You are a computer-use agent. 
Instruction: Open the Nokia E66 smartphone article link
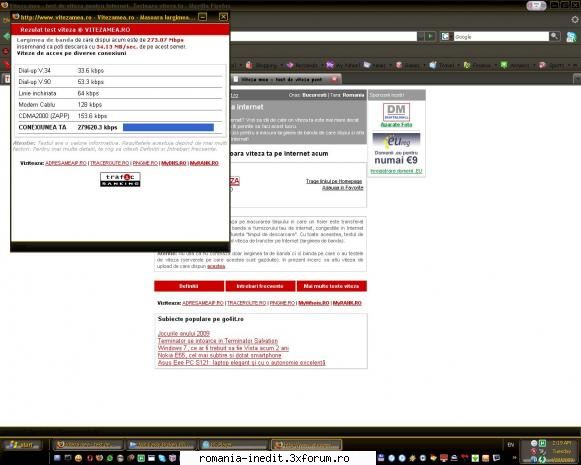[219, 355]
